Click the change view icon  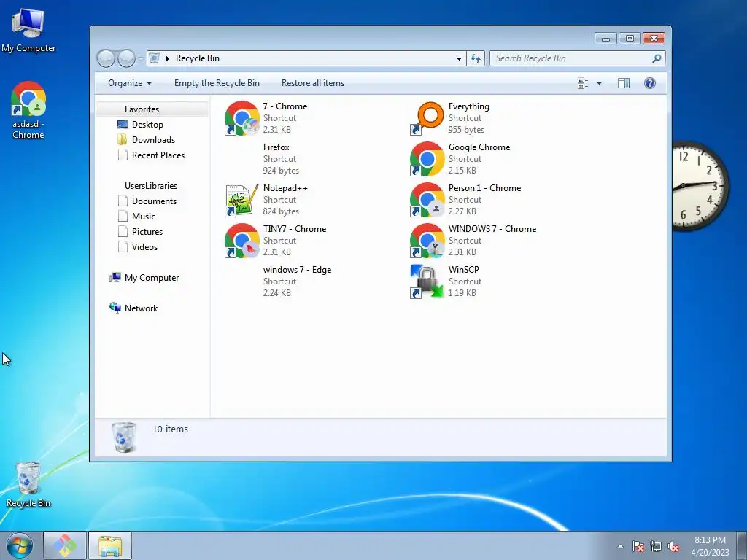[584, 83]
